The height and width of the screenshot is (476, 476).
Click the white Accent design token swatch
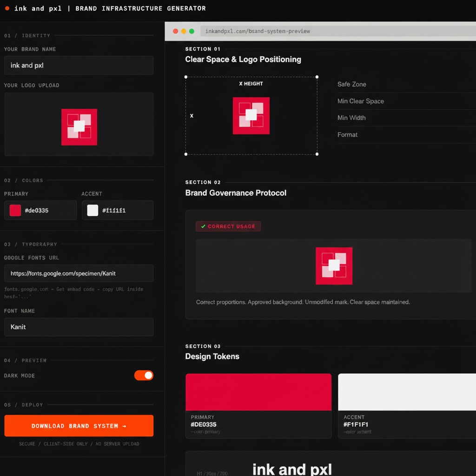[407, 392]
